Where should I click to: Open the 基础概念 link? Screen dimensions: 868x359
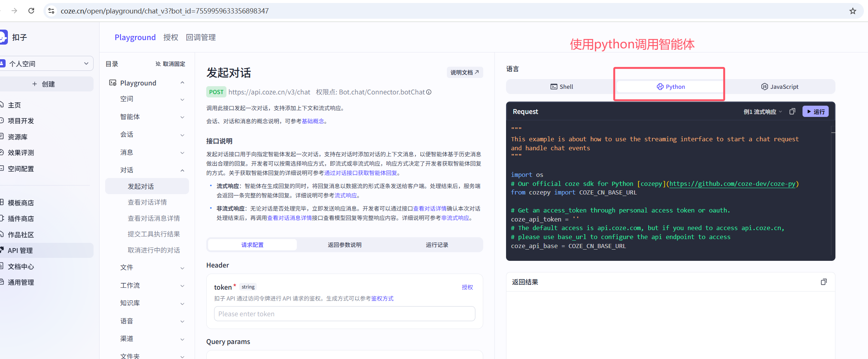coord(313,121)
